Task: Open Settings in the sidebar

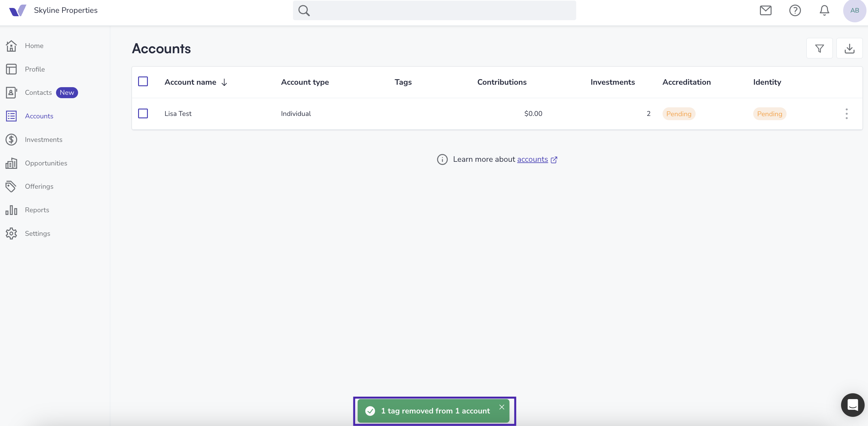Action: tap(37, 234)
